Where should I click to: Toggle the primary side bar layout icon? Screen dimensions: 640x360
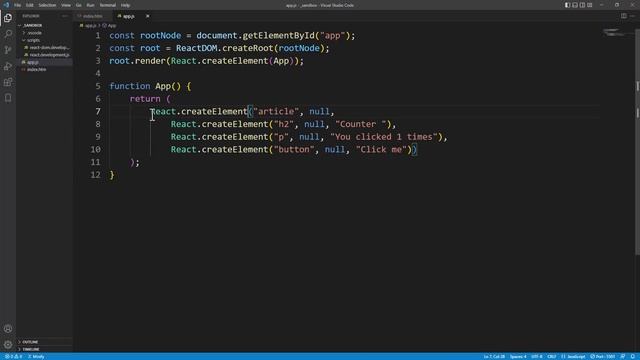click(x=567, y=5)
